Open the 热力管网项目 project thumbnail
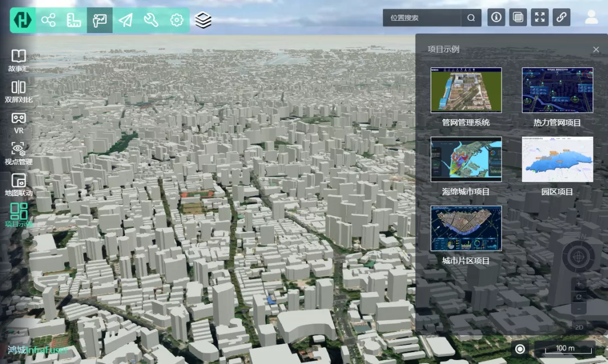 click(x=557, y=91)
